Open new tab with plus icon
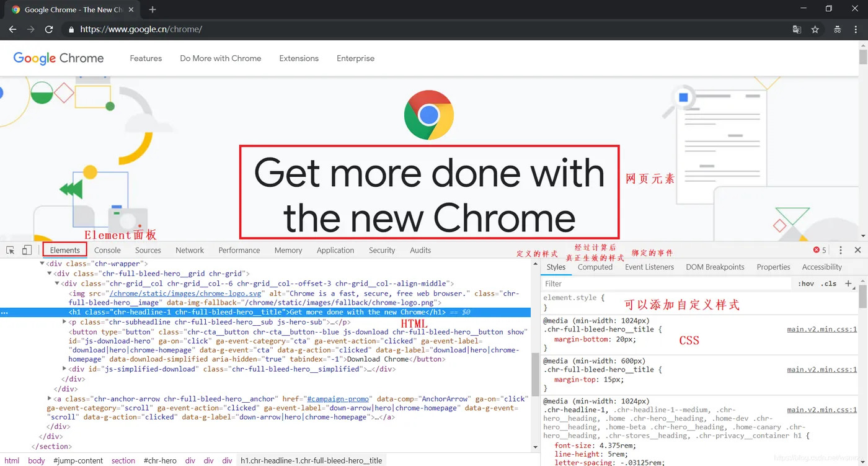This screenshot has height=466, width=868. [x=153, y=9]
